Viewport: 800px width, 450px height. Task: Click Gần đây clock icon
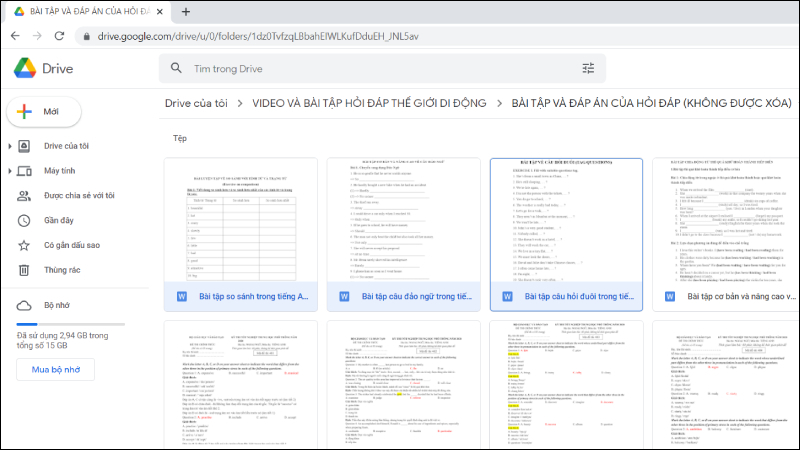tap(24, 220)
